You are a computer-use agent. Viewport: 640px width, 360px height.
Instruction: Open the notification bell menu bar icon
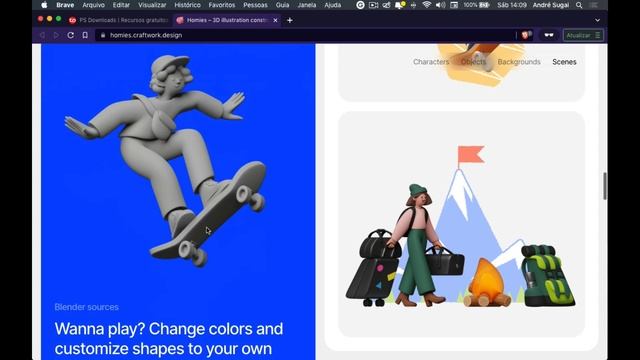tap(400, 5)
